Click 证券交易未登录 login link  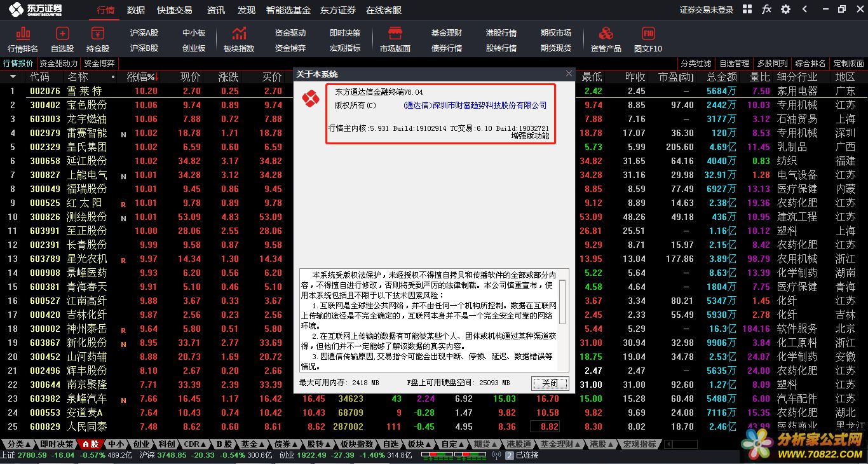coord(707,10)
